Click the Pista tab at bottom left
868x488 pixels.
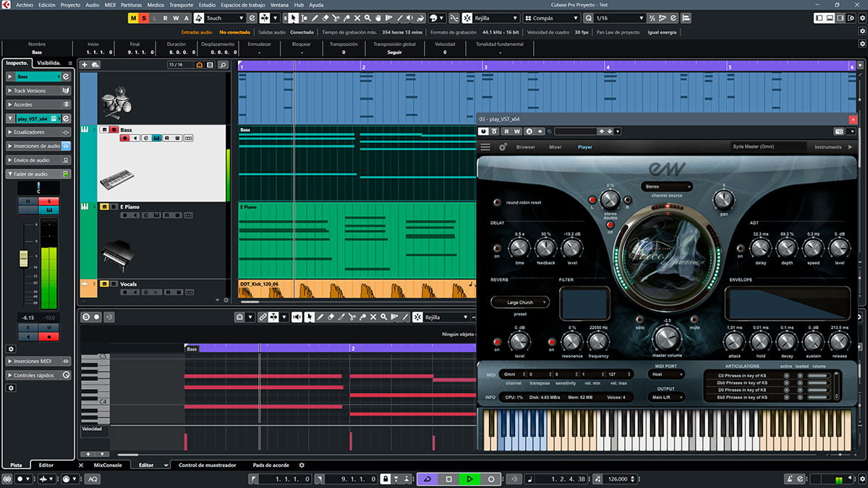(15, 465)
